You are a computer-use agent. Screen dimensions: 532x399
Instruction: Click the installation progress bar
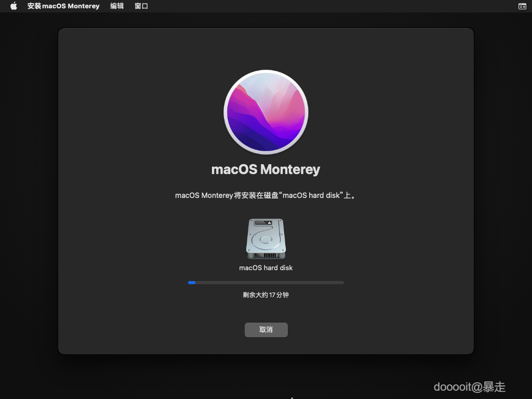266,282
